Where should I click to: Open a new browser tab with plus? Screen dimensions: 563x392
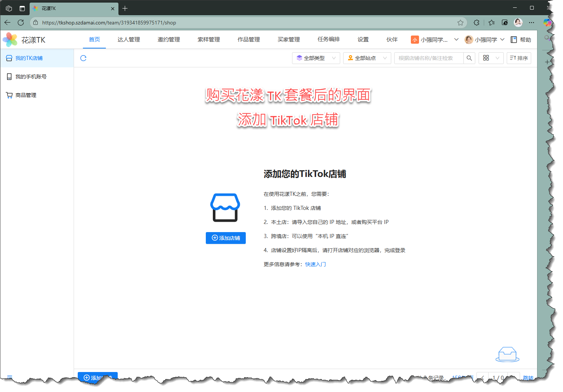coord(125,8)
